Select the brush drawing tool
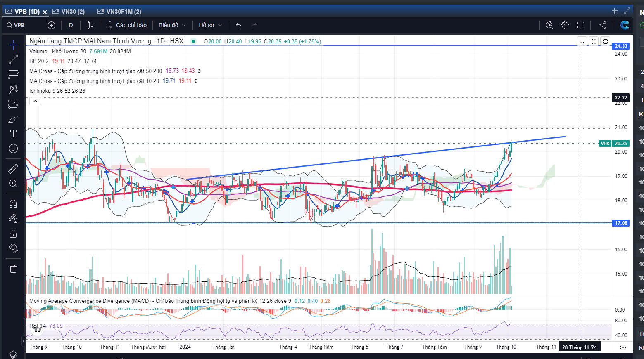 click(13, 119)
